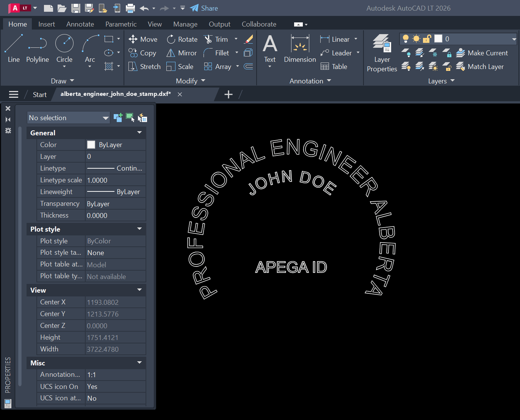The height and width of the screenshot is (420, 520).
Task: Choose the Circle tool
Action: pos(64,49)
